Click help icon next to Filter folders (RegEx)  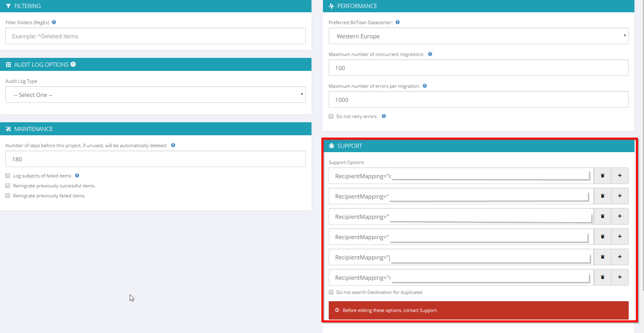pyautogui.click(x=54, y=22)
